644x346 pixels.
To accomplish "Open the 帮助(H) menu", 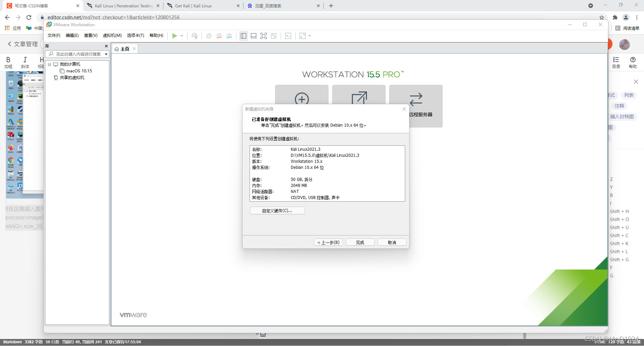I will pos(156,36).
